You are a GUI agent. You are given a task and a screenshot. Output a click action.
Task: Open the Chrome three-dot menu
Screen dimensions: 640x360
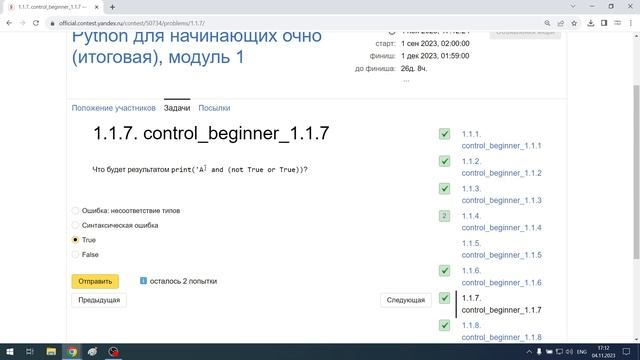pyautogui.click(x=631, y=23)
